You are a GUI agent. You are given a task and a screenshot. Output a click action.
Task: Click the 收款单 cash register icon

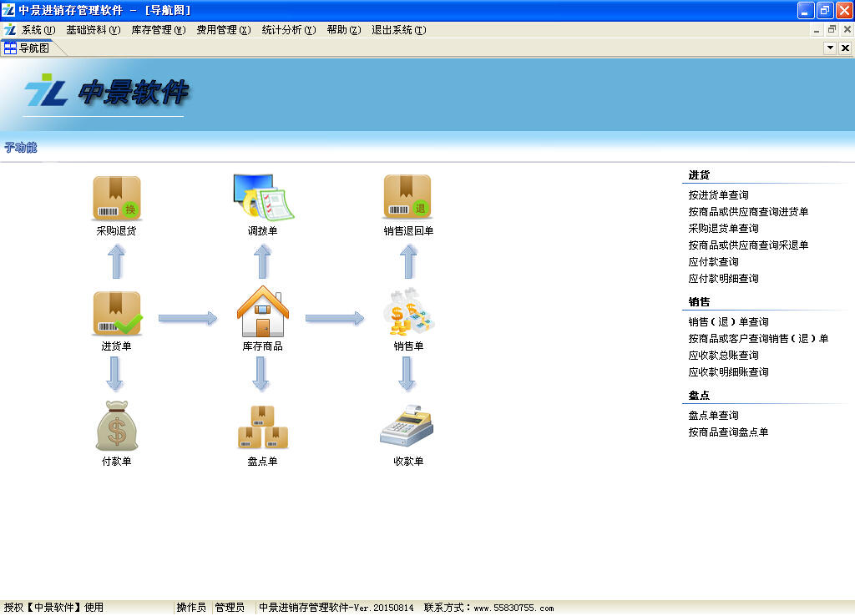[407, 427]
